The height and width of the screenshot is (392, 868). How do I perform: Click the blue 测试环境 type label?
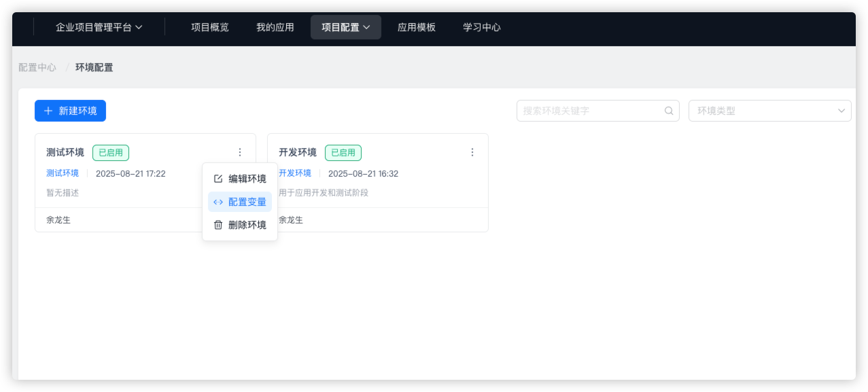[63, 173]
